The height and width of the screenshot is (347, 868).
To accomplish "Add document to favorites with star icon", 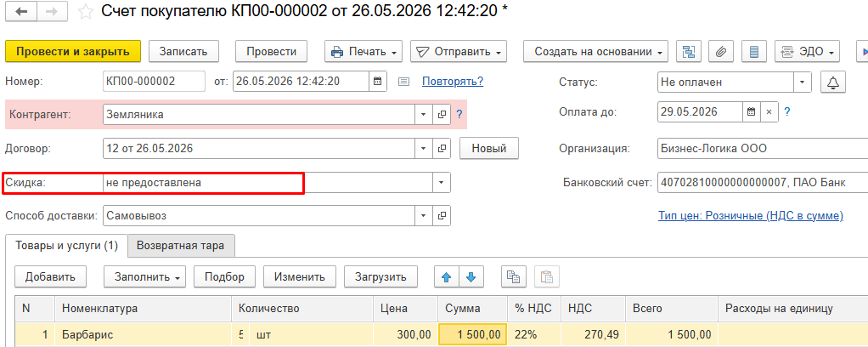I will point(85,12).
